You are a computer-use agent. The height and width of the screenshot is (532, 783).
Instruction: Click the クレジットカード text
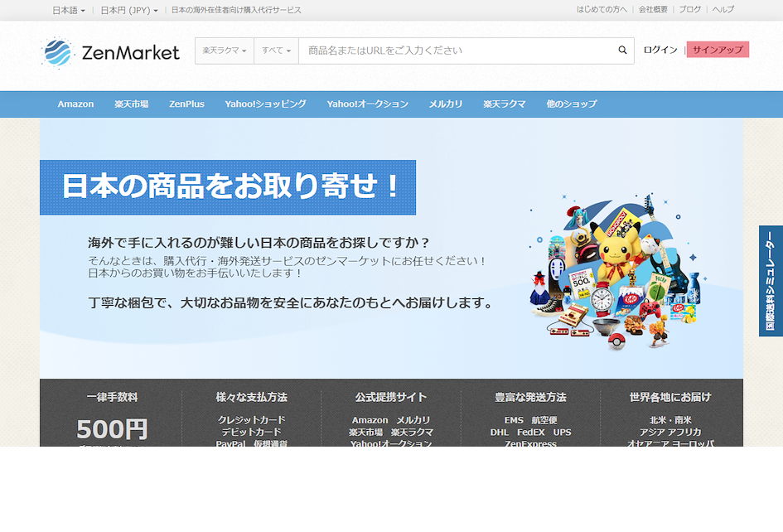click(251, 420)
